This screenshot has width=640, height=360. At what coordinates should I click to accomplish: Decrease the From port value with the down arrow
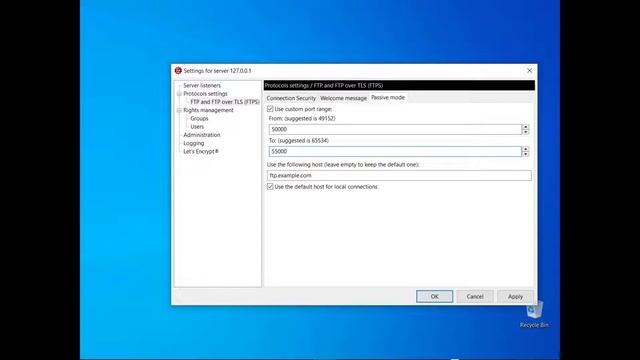coord(525,132)
